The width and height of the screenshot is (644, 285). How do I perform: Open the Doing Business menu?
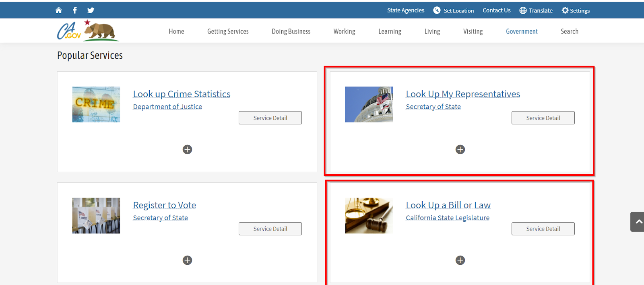[x=291, y=31]
